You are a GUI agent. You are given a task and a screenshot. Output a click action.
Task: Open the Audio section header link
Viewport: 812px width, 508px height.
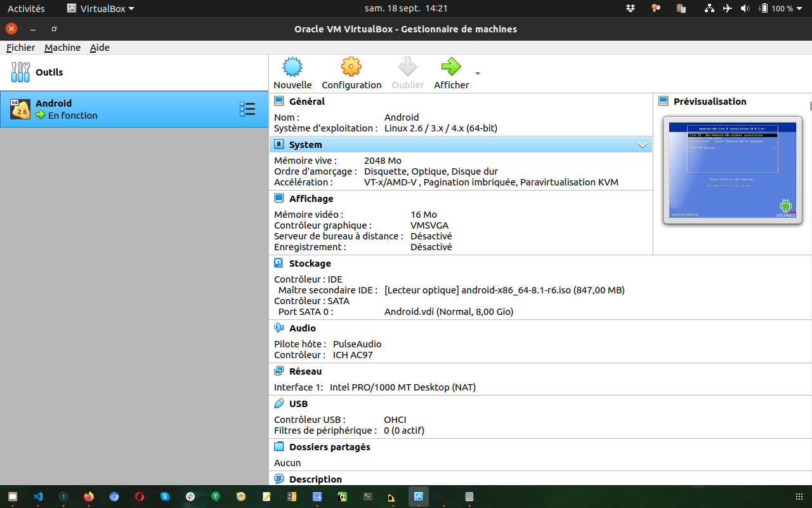click(x=303, y=328)
